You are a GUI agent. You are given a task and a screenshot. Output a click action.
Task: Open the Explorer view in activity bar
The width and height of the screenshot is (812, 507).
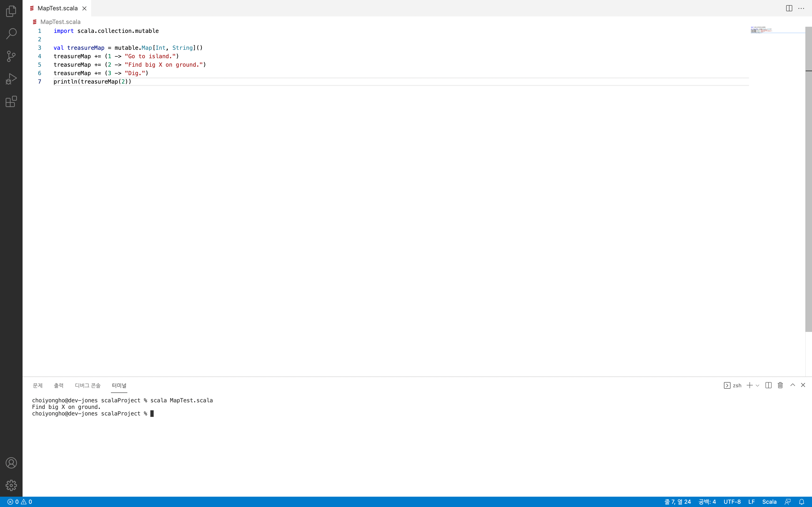click(x=11, y=11)
